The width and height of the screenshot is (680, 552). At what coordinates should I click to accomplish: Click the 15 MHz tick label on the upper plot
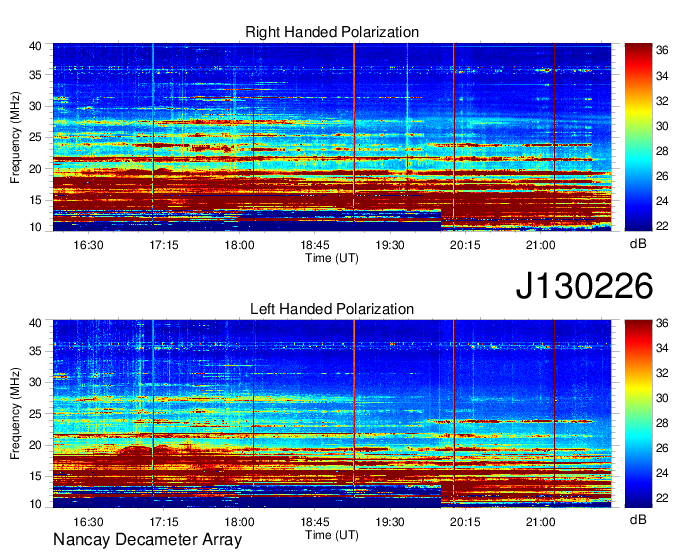35,200
